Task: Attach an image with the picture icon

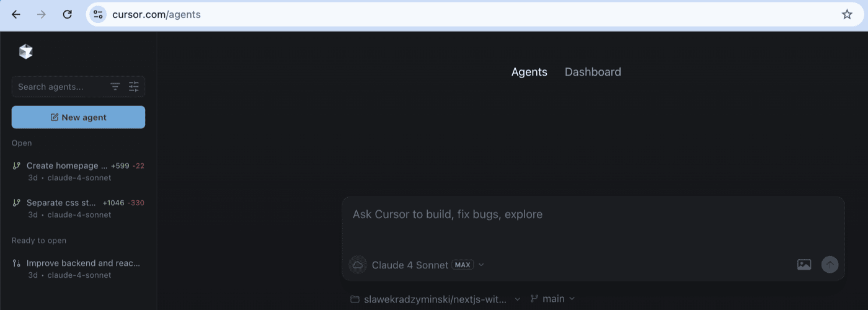Action: [804, 265]
